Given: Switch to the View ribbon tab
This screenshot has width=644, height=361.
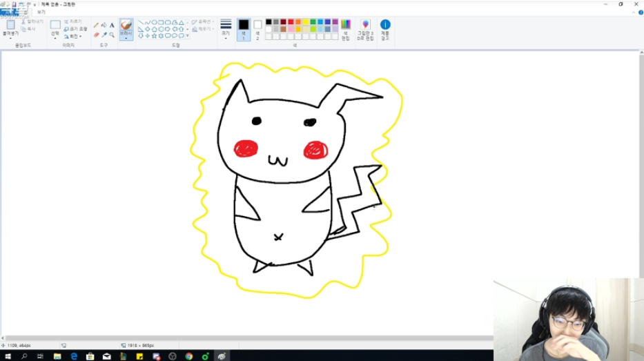Looking at the screenshot, I should pyautogui.click(x=41, y=12).
